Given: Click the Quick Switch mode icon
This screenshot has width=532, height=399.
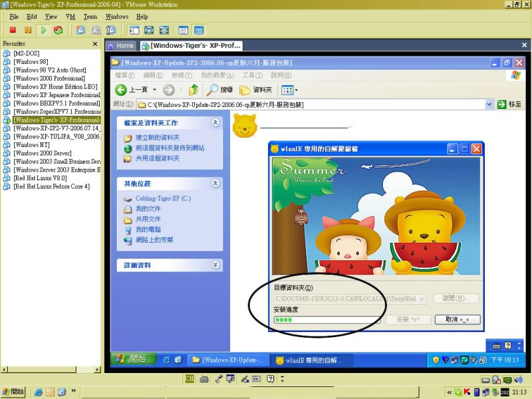Looking at the screenshot, I should click(149, 30).
